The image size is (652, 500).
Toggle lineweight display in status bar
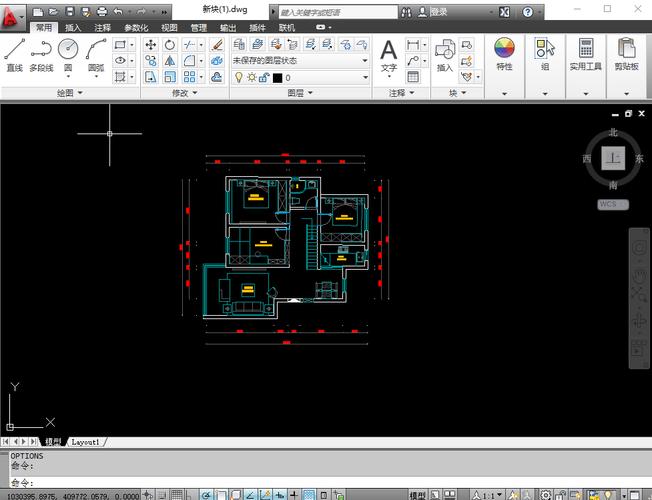(x=294, y=495)
